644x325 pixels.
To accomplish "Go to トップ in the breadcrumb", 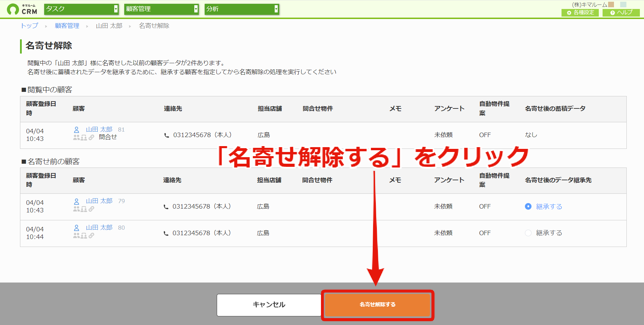I will (x=29, y=26).
